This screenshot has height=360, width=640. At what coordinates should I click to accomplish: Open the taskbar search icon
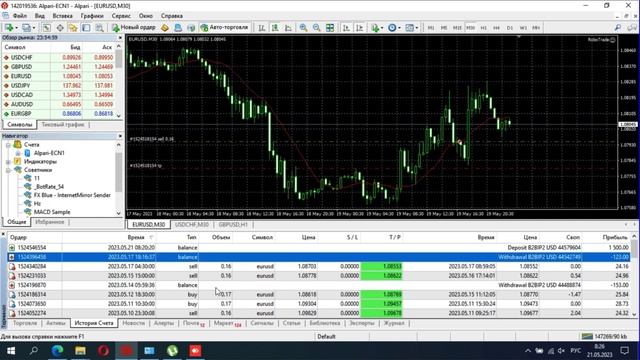tap(34, 351)
